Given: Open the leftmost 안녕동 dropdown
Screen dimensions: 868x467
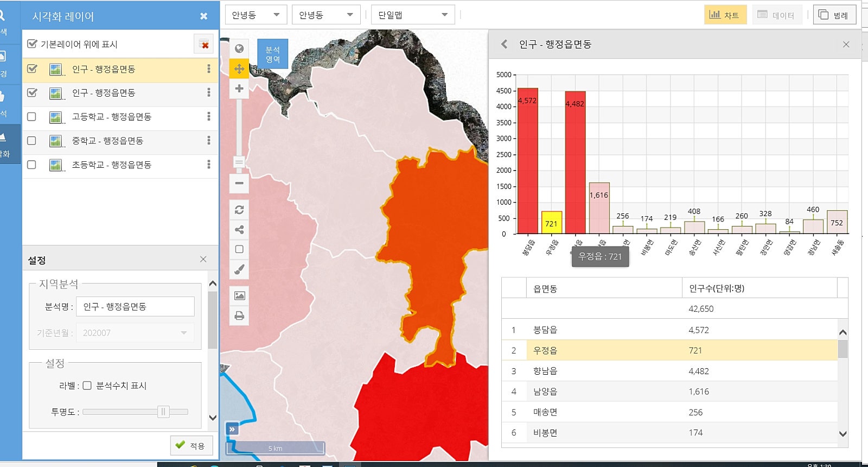Looking at the screenshot, I should point(256,15).
